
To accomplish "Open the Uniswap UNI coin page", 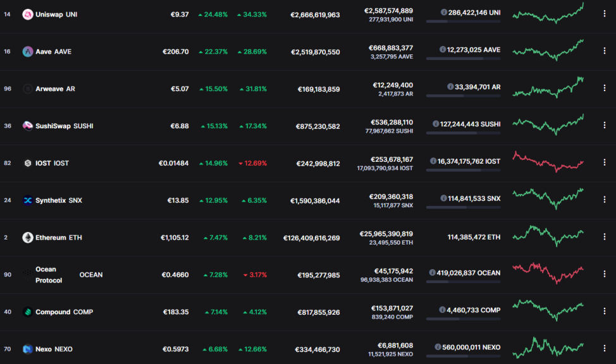I will click(x=56, y=15).
